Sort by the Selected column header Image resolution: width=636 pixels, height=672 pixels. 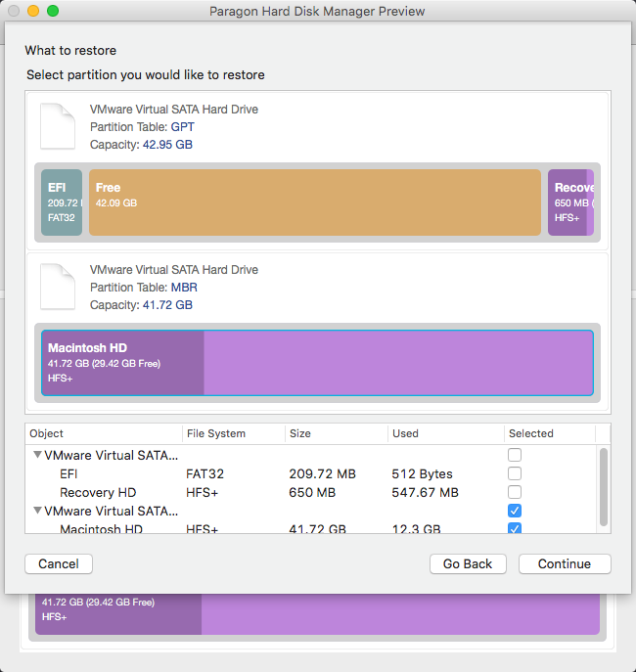coord(550,433)
